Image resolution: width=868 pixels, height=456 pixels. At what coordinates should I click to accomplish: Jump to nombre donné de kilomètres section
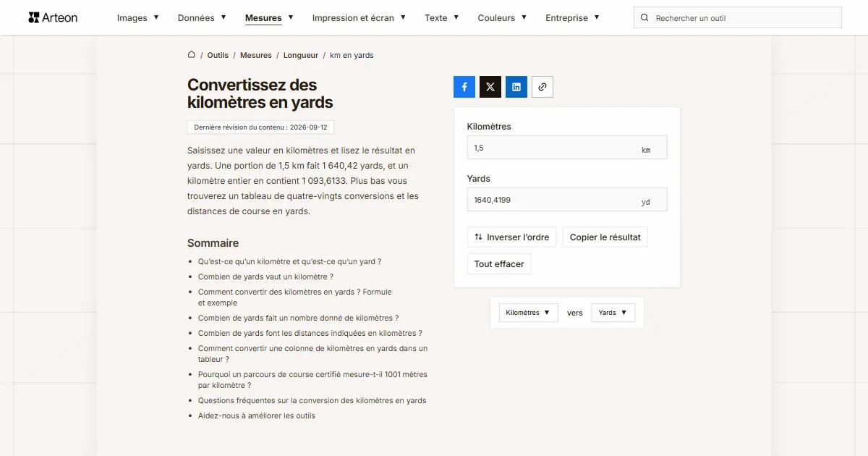click(298, 318)
